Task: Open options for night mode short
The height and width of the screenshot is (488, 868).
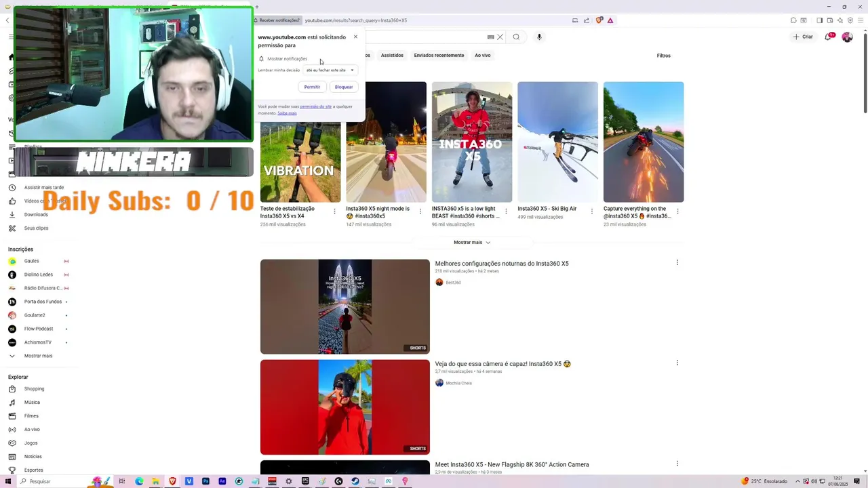Action: click(420, 211)
